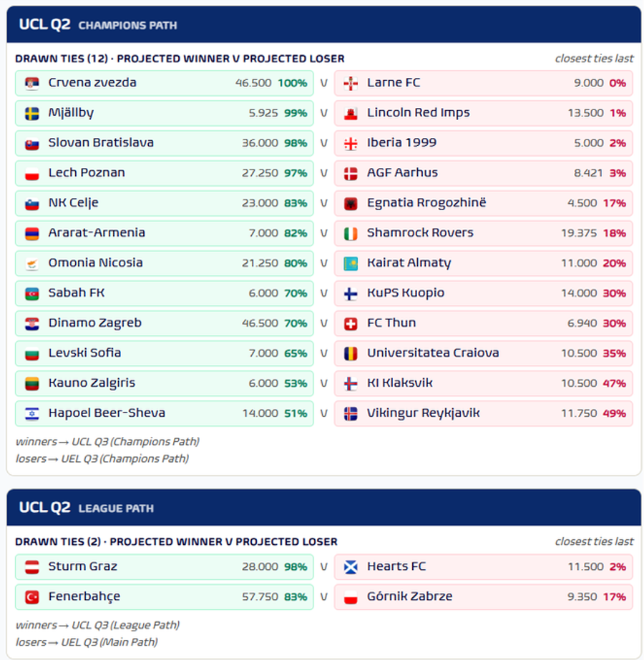Follow the winners UCL Q3 Champions Path note
The width and height of the screenshot is (644, 660).
[x=107, y=441]
